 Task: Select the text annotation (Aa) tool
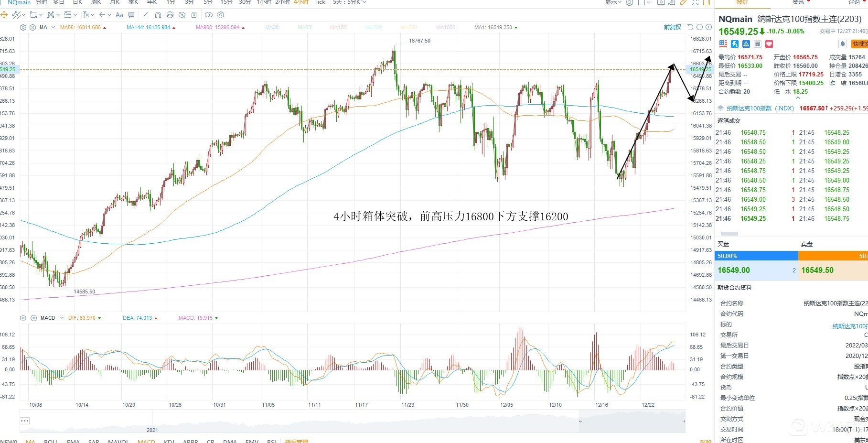click(x=119, y=15)
